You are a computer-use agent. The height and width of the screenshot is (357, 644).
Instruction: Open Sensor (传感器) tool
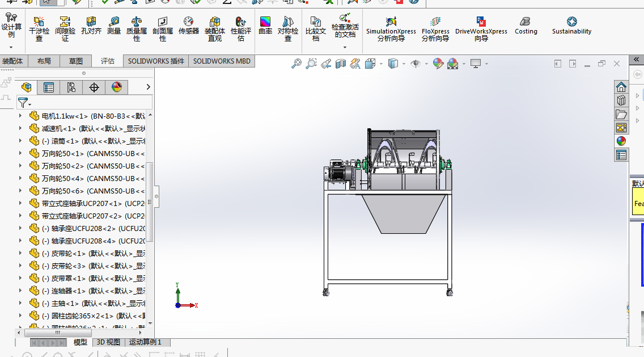[189, 26]
